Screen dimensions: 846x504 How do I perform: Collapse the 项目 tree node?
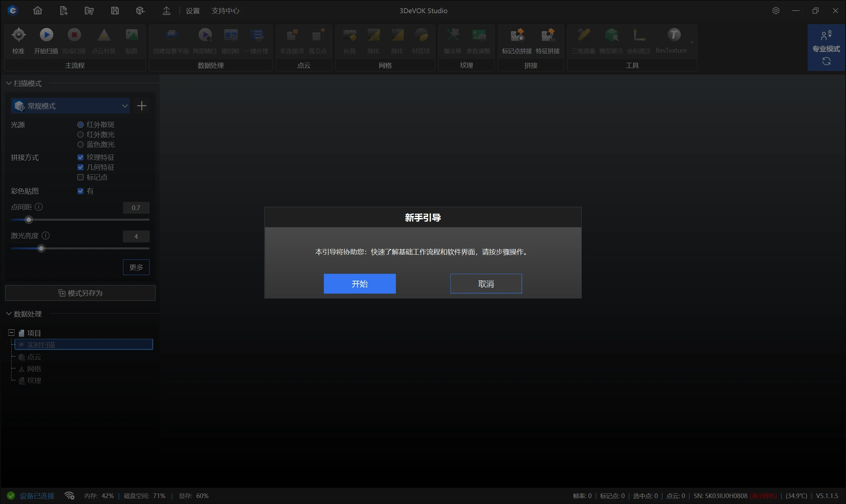11,333
